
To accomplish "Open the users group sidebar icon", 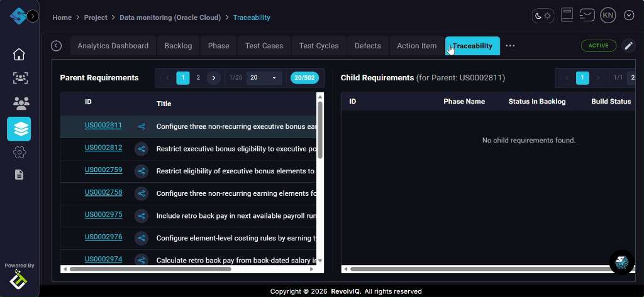I will click(21, 104).
